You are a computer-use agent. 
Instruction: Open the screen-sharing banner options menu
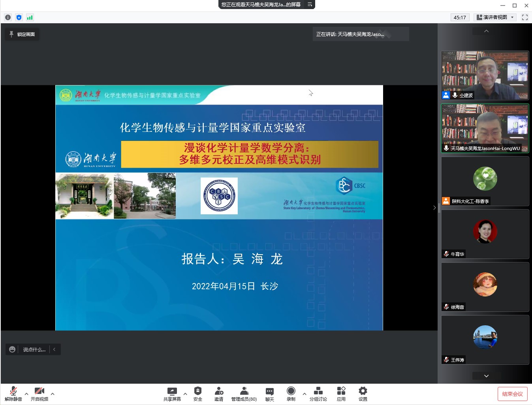tap(310, 5)
